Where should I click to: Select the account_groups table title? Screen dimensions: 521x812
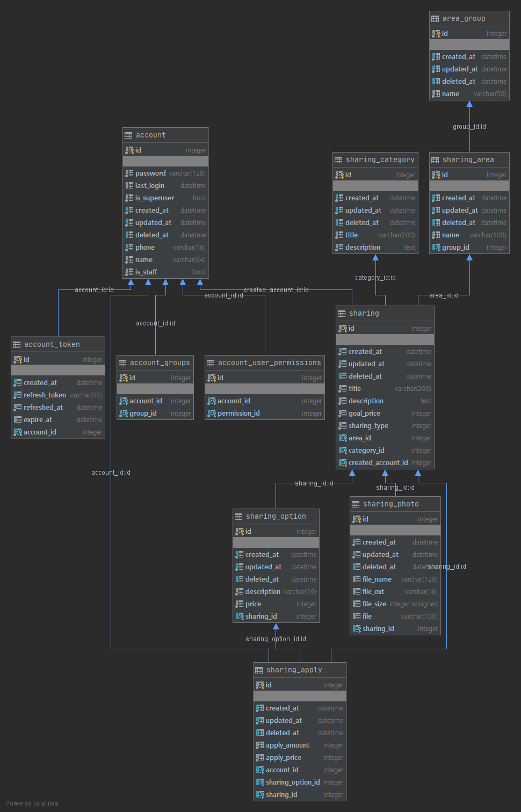(x=160, y=363)
